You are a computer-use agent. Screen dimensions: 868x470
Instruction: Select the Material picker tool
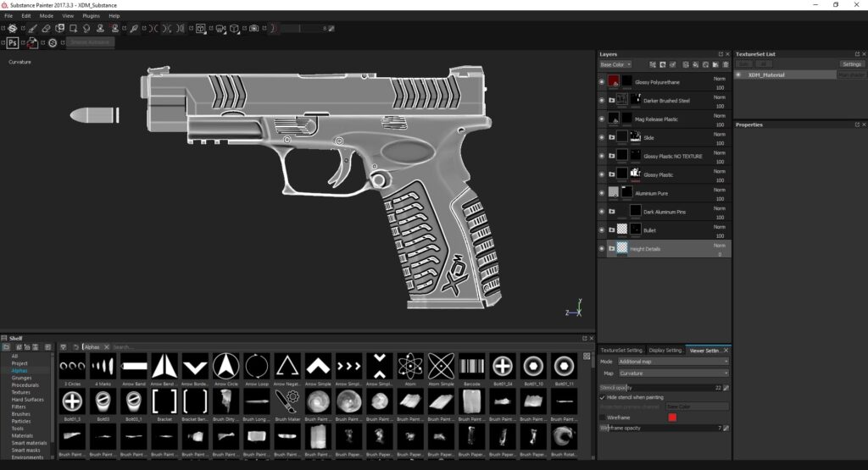coord(134,28)
